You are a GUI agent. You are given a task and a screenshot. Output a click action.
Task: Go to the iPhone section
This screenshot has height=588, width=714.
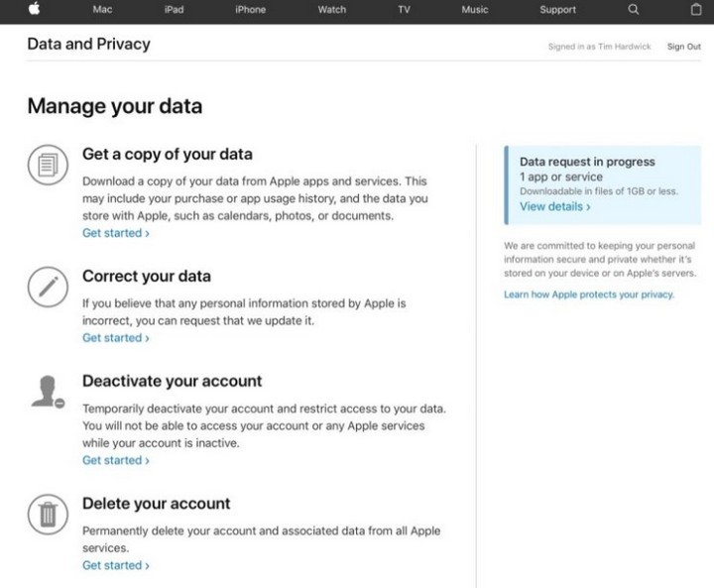click(251, 10)
